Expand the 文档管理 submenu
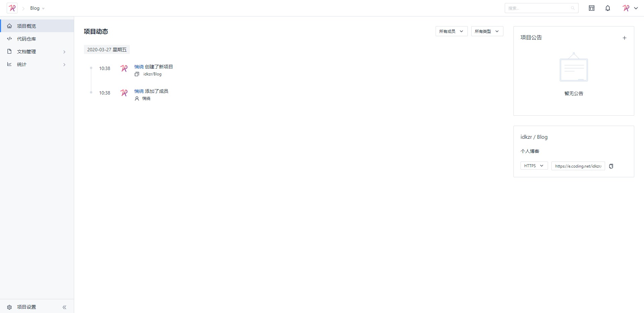This screenshot has width=644, height=313. pyautogui.click(x=64, y=52)
